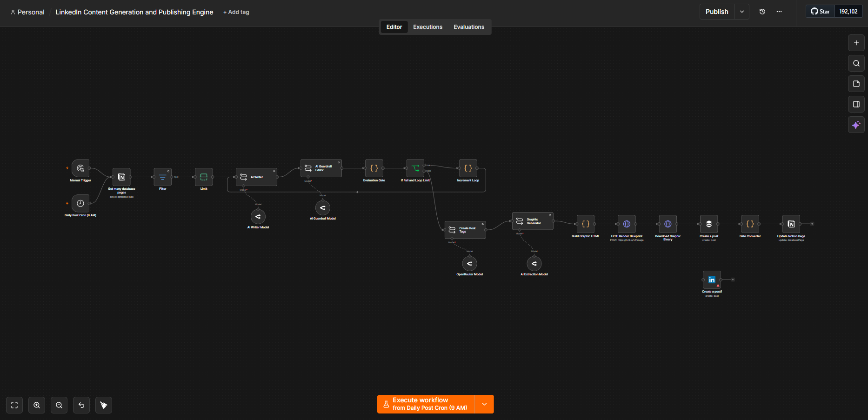Open the AI assistant sparkle button
Image resolution: width=868 pixels, height=420 pixels.
click(x=856, y=125)
